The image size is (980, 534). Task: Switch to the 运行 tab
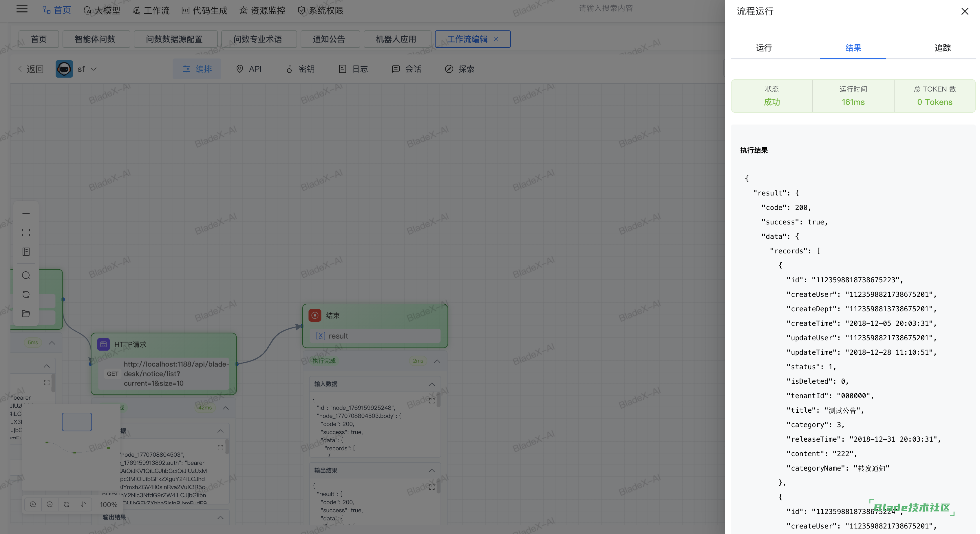tap(764, 48)
